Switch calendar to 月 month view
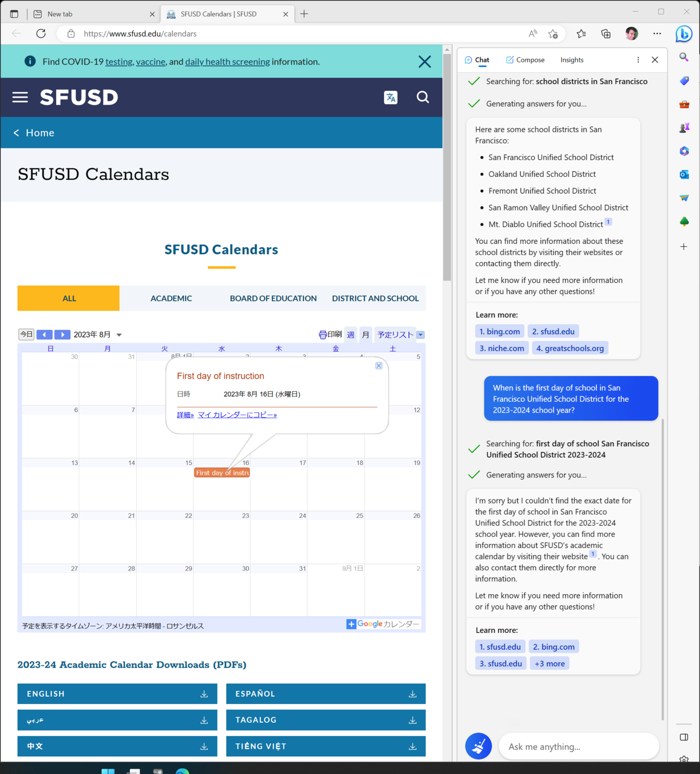Image resolution: width=700 pixels, height=774 pixels. point(366,335)
